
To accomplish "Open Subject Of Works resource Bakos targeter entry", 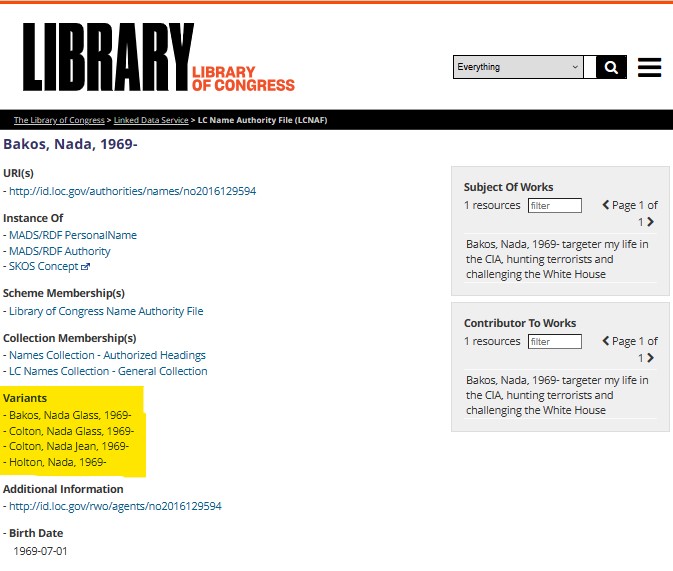I will [x=557, y=259].
